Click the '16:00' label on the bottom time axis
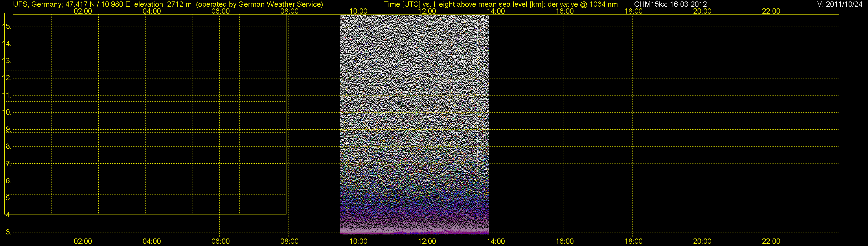This screenshot has width=868, height=246. (564, 241)
